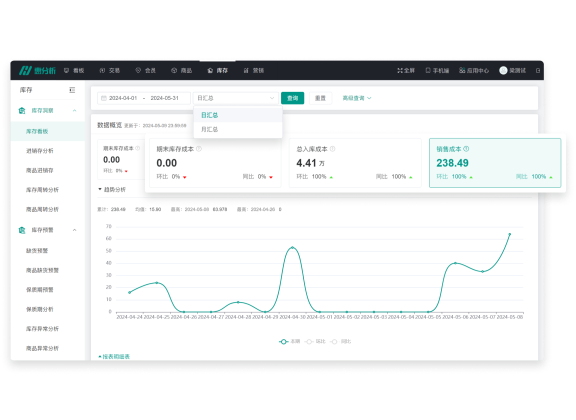Expand the 报表明细表 report detail link

[x=114, y=356]
